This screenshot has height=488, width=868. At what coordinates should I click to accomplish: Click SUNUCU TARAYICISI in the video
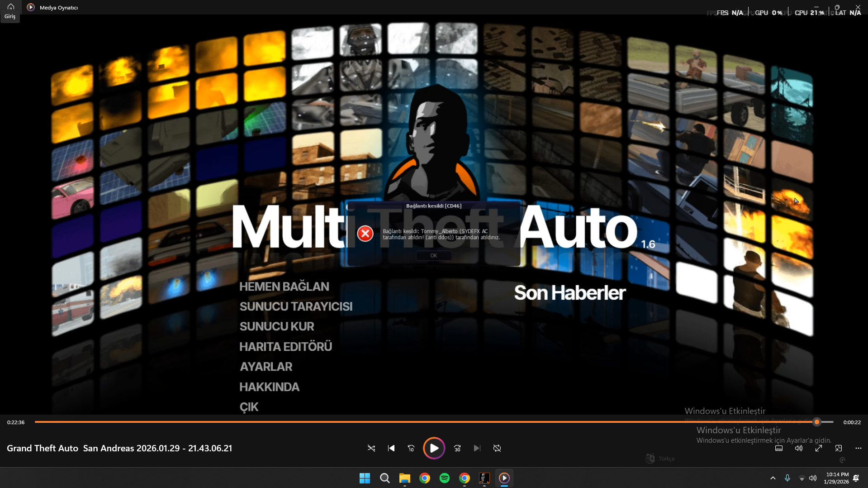click(x=296, y=306)
